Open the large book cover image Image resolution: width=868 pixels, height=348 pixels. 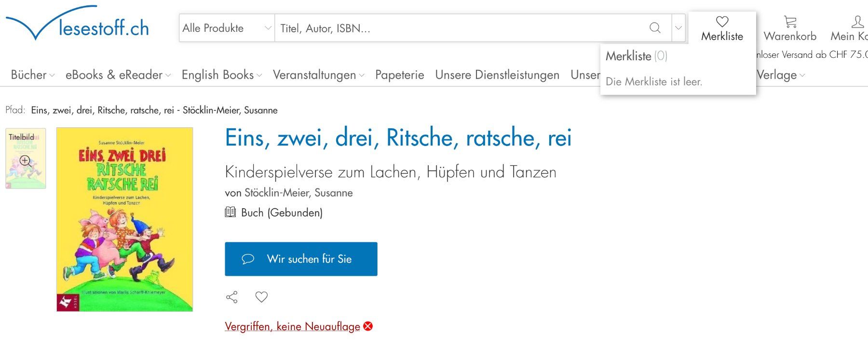(124, 219)
